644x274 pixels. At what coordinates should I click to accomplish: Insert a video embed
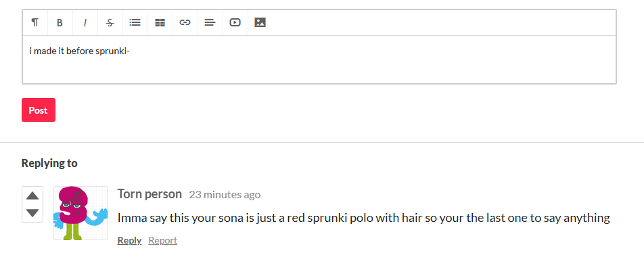[x=235, y=22]
